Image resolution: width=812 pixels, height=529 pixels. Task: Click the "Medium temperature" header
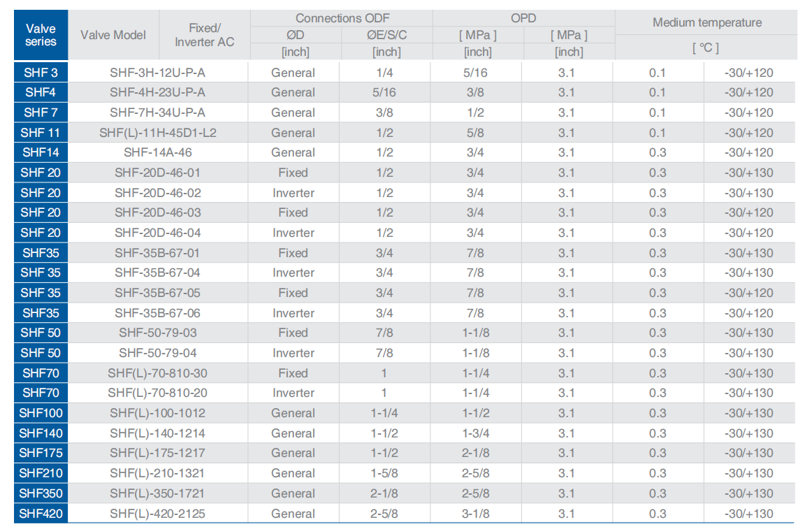click(x=706, y=22)
